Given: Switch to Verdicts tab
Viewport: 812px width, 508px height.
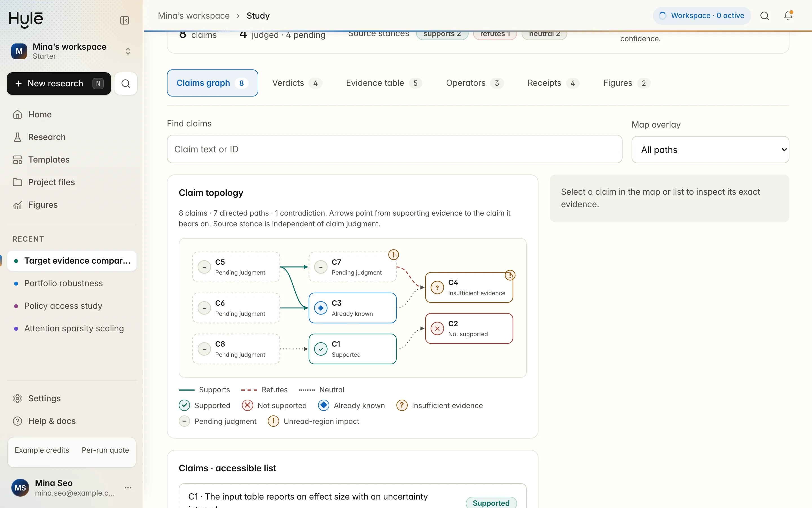Looking at the screenshot, I should coord(297,83).
